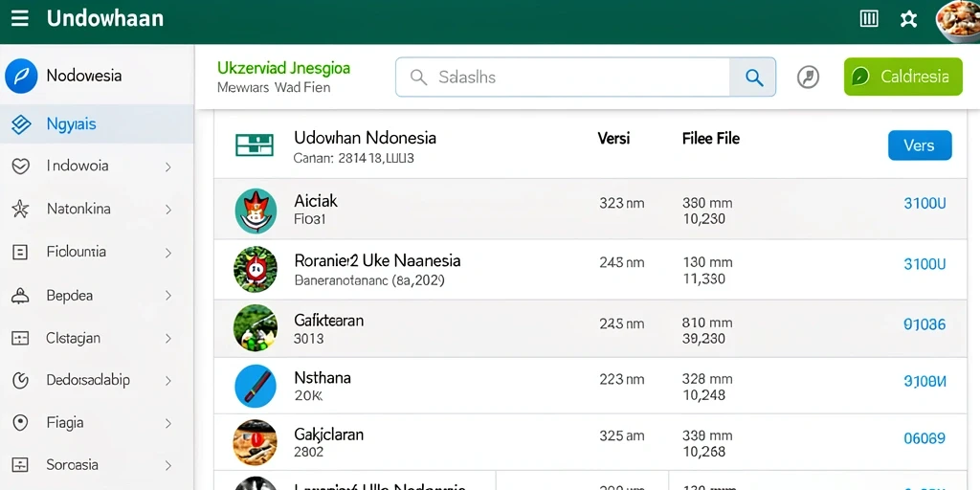Image resolution: width=980 pixels, height=490 pixels.
Task: Expand the Natonkina chevron
Action: (x=168, y=210)
